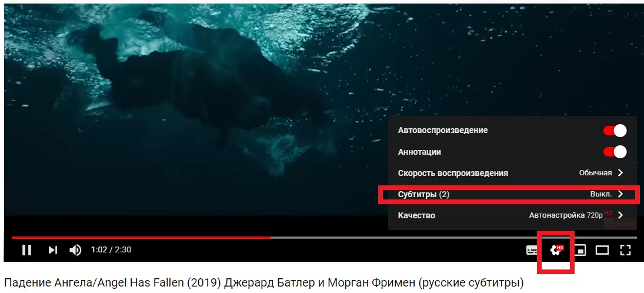Open the Качество menu item
Screen dimensions: 644x293
[x=509, y=215]
